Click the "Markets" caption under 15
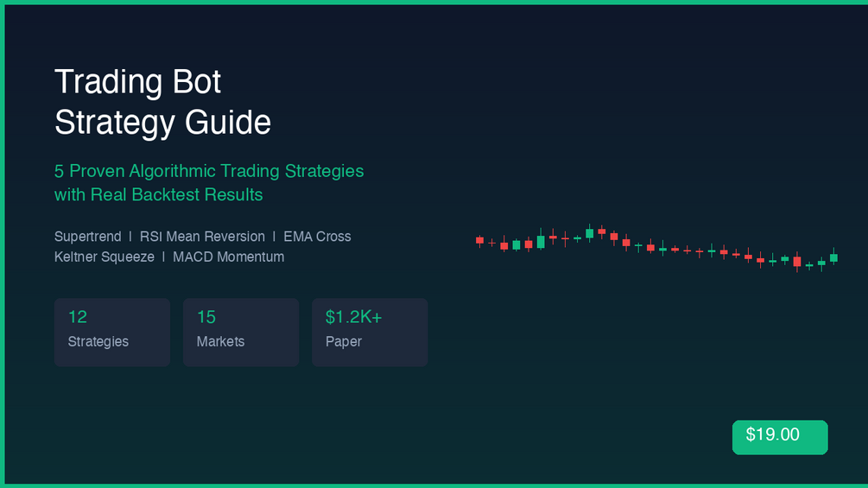Image resolution: width=868 pixels, height=488 pixels. (220, 342)
